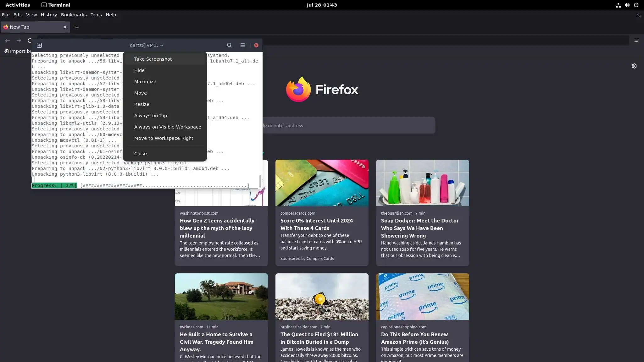
Task: Click the terminal vertical scrollbar
Action: tap(260, 181)
